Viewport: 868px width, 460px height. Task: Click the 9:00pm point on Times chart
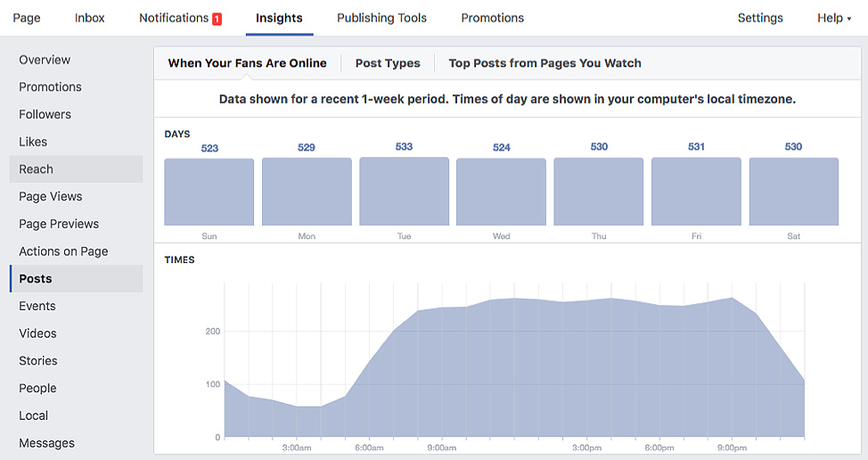pyautogui.click(x=732, y=298)
